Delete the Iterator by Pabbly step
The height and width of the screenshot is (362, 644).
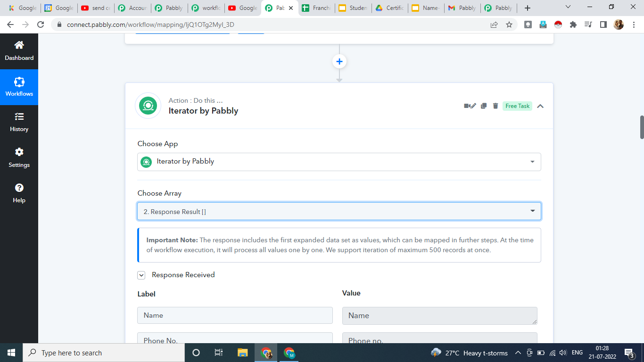coord(495,106)
